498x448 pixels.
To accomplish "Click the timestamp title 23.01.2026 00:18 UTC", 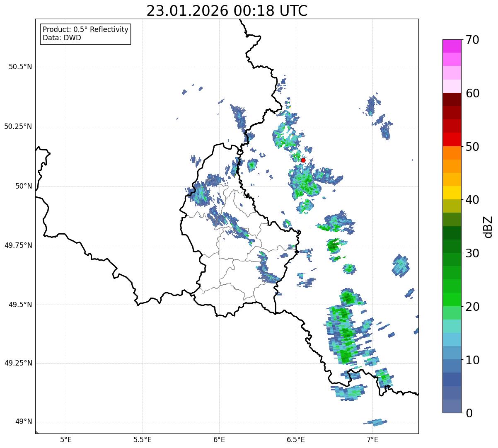I will [x=227, y=11].
